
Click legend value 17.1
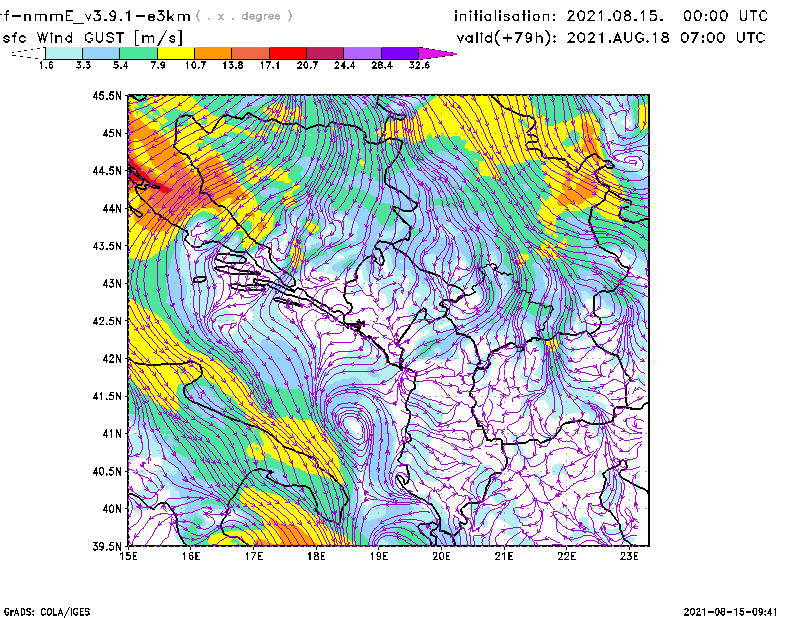pos(270,65)
